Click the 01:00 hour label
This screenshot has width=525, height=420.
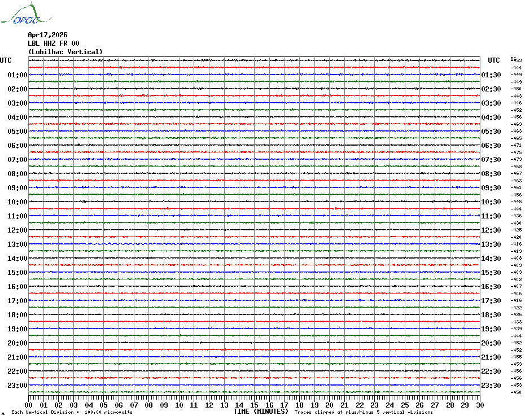point(17,75)
